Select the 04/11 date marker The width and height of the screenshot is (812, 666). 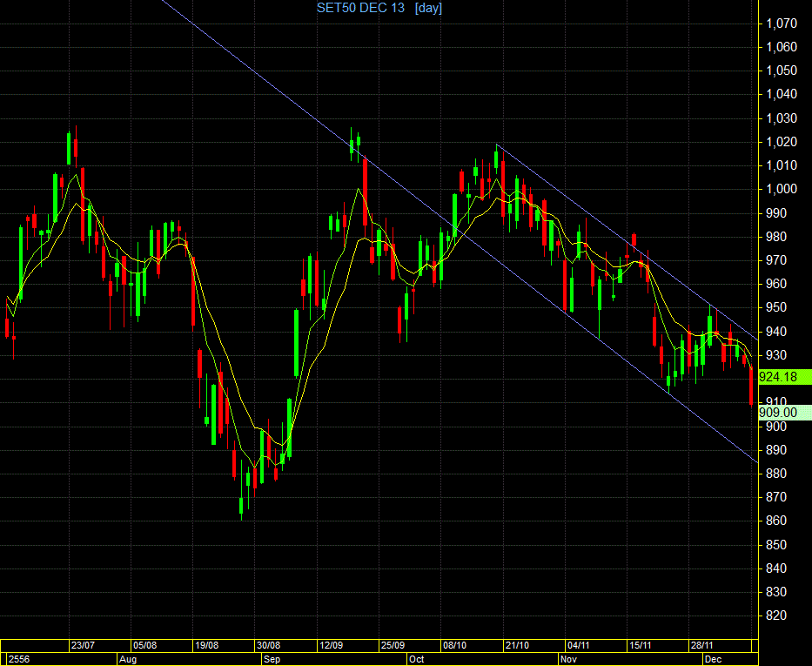click(x=579, y=645)
